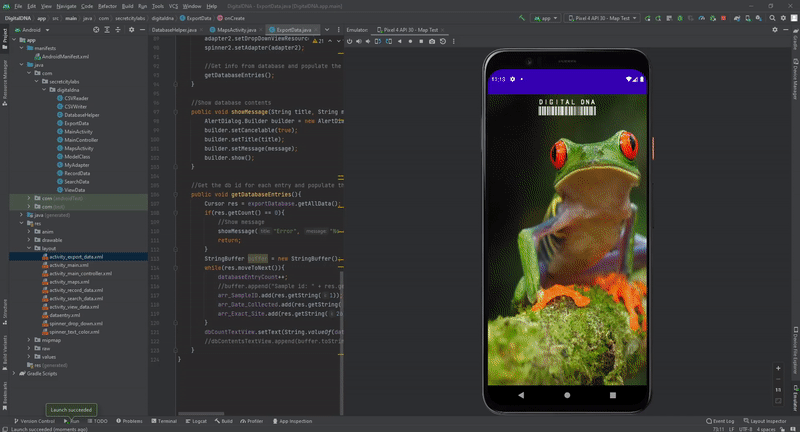Expand the values folder
The height and width of the screenshot is (432, 800).
pyautogui.click(x=29, y=357)
